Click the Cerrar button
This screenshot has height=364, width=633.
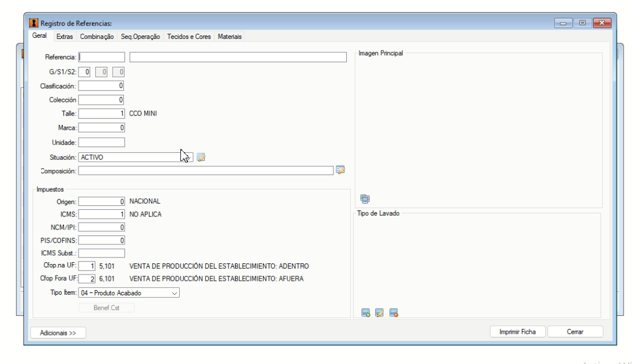(575, 331)
